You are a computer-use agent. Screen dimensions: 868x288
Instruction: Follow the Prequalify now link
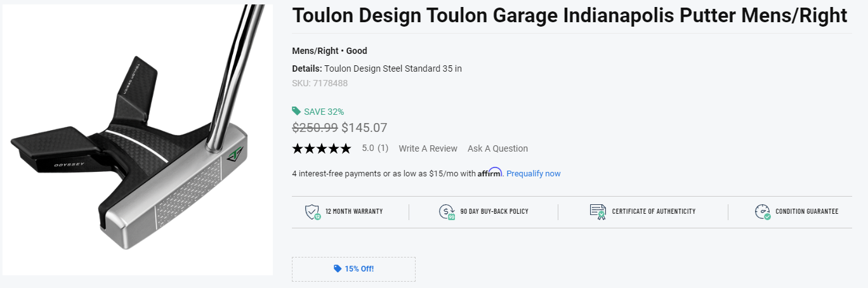pos(534,174)
